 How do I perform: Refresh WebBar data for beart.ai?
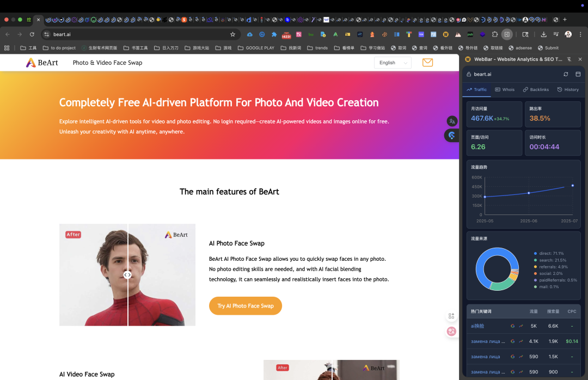point(566,74)
